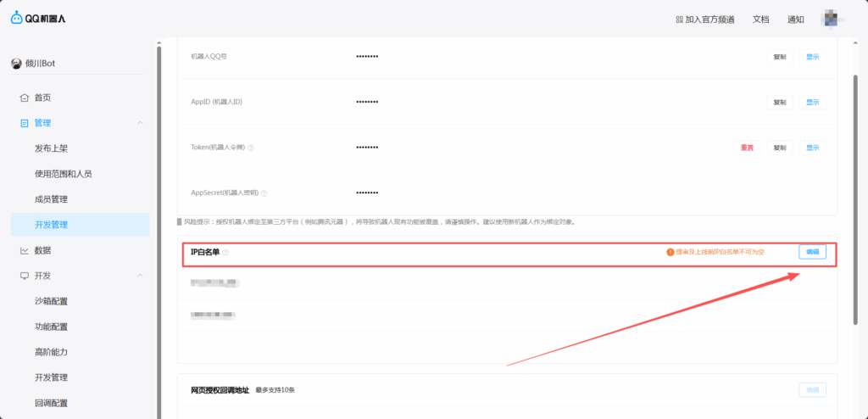Reveal the Token with 显示 button
The height and width of the screenshot is (419, 868).
(812, 148)
